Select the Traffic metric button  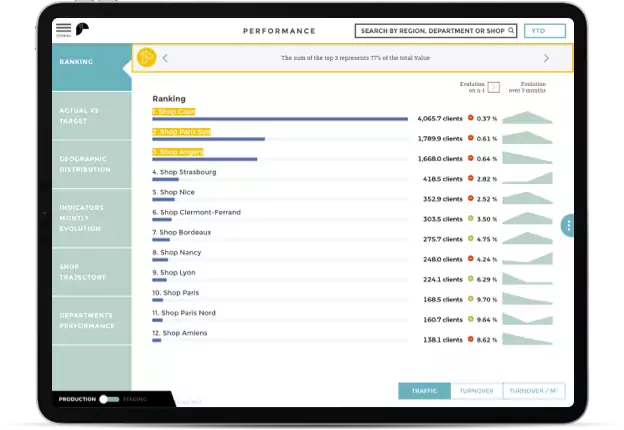[x=424, y=391]
